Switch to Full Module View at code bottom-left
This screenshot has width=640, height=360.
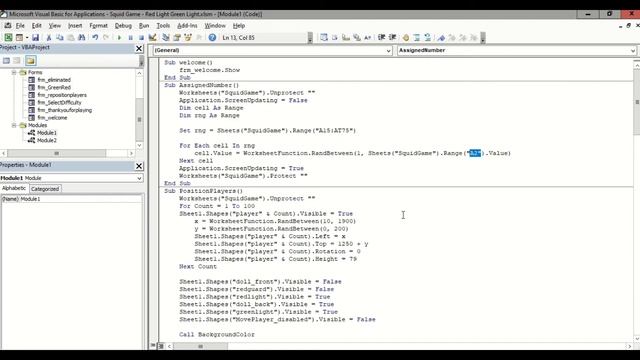click(161, 346)
